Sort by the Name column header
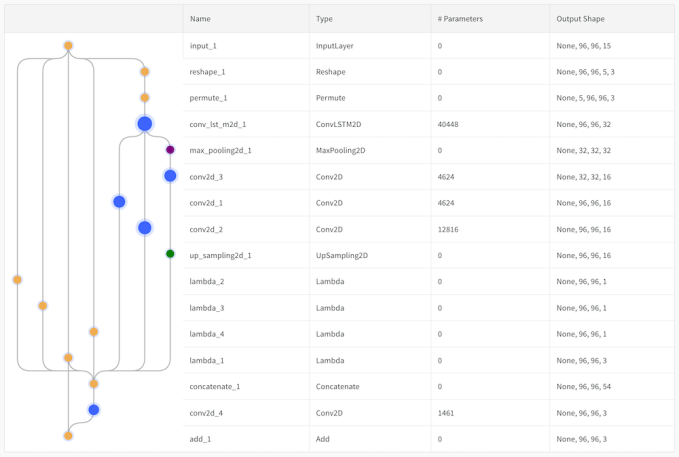Image resolution: width=679 pixels, height=457 pixels. pyautogui.click(x=200, y=19)
